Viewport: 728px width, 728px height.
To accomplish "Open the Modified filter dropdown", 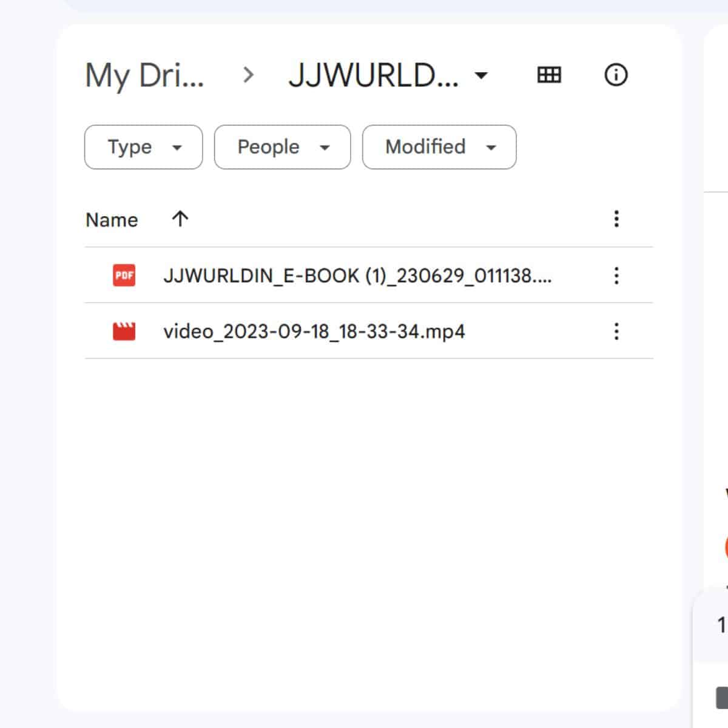I will (x=439, y=147).
